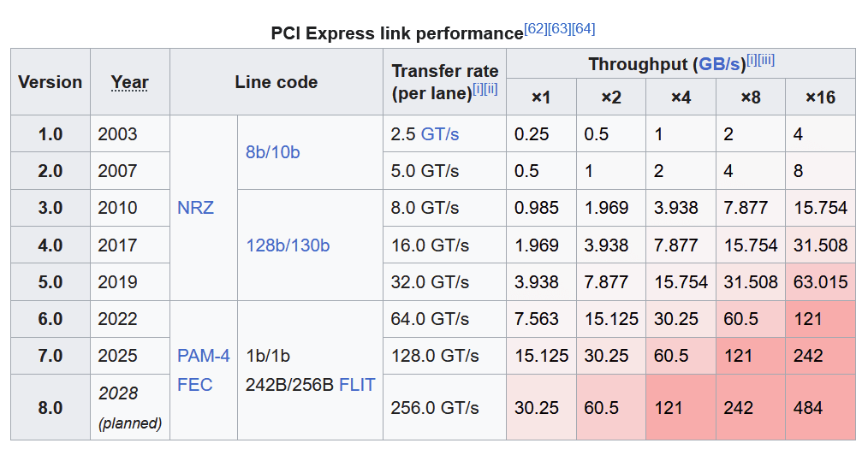Screen dimensions: 868x455
Task: Click the GT/s link in the 2.5 row
Action: [x=441, y=134]
